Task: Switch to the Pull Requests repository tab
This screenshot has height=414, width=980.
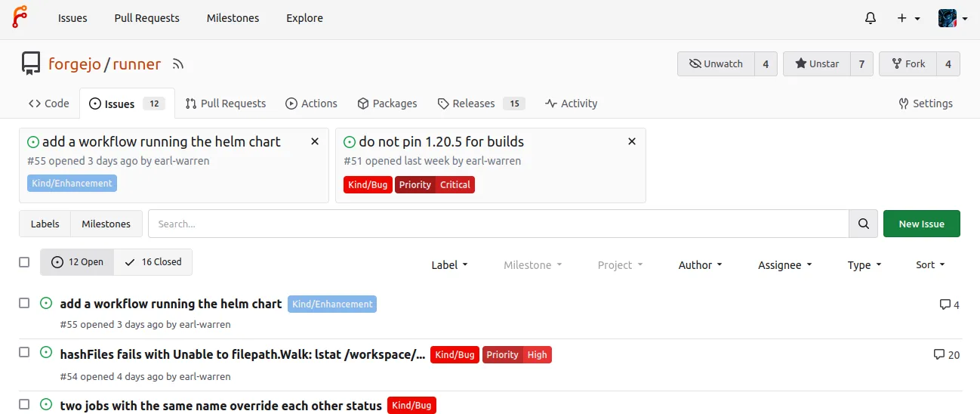Action: coord(226,103)
